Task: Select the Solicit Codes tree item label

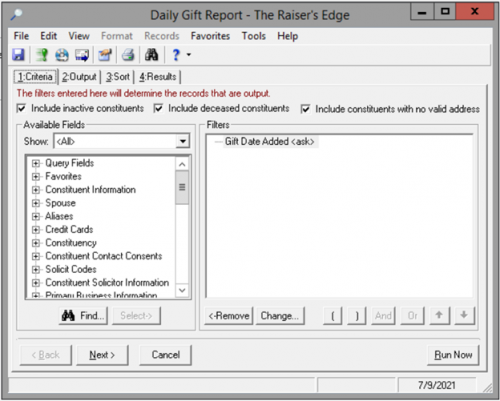Action: click(71, 269)
